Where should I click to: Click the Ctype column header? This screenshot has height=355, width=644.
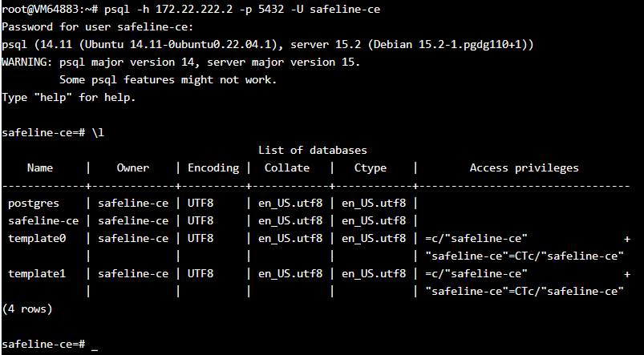(370, 167)
